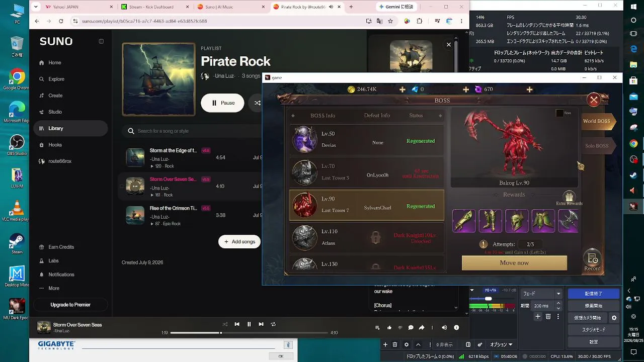The height and width of the screenshot is (362, 644).
Task: Click the Move now button
Action: pos(514,263)
